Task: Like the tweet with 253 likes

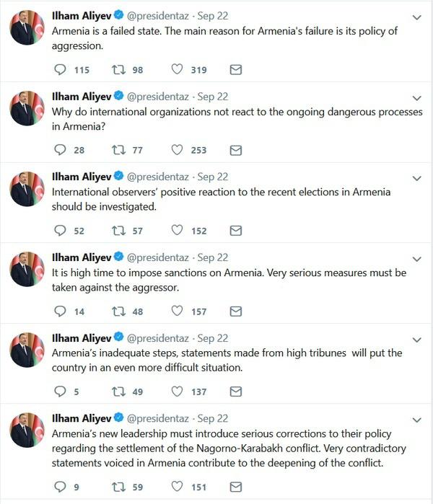Action: click(x=178, y=150)
